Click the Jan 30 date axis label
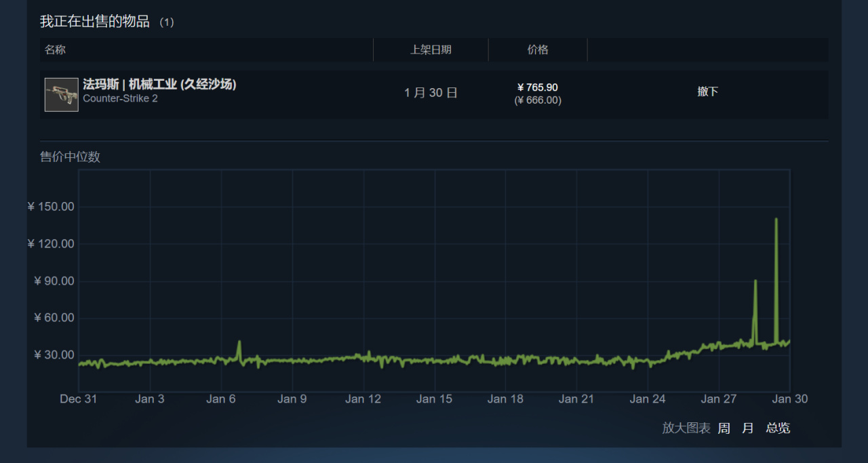 (x=790, y=399)
